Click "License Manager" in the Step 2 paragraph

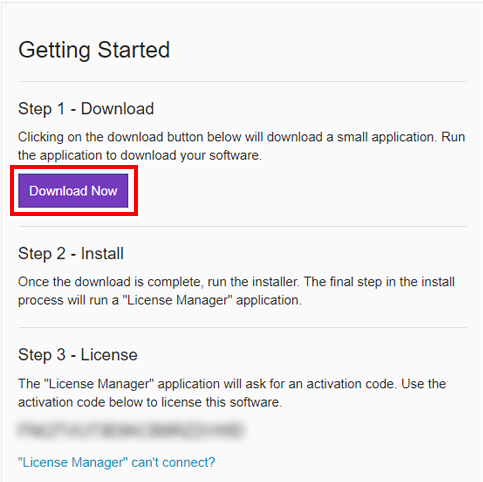click(177, 300)
